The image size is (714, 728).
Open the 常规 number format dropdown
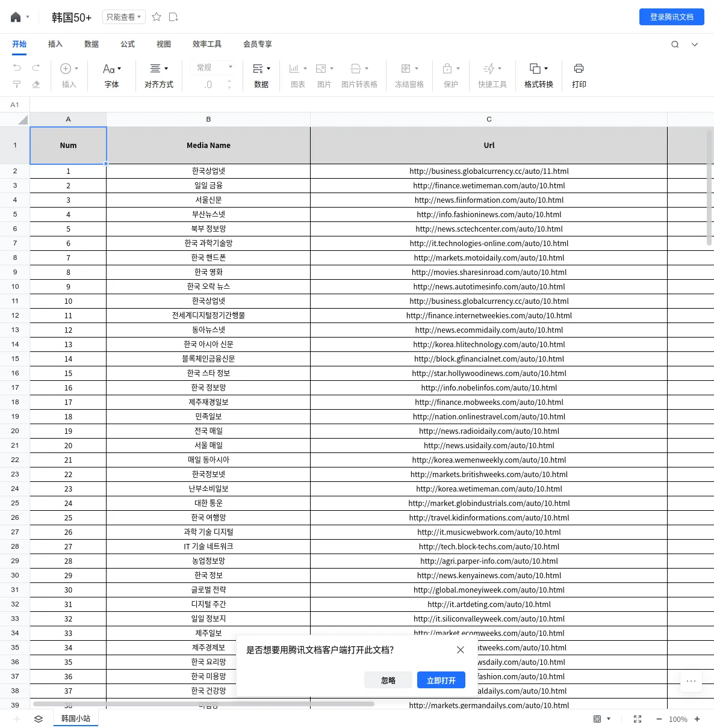[x=212, y=67]
